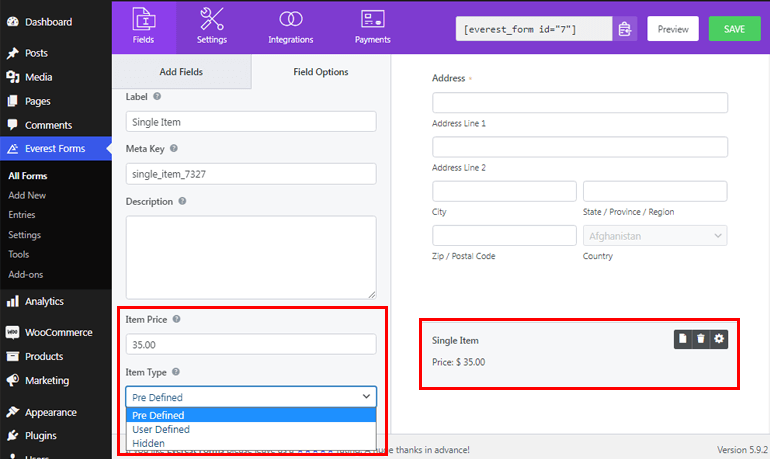
Task: Open Posts in the sidebar
Action: [x=36, y=53]
